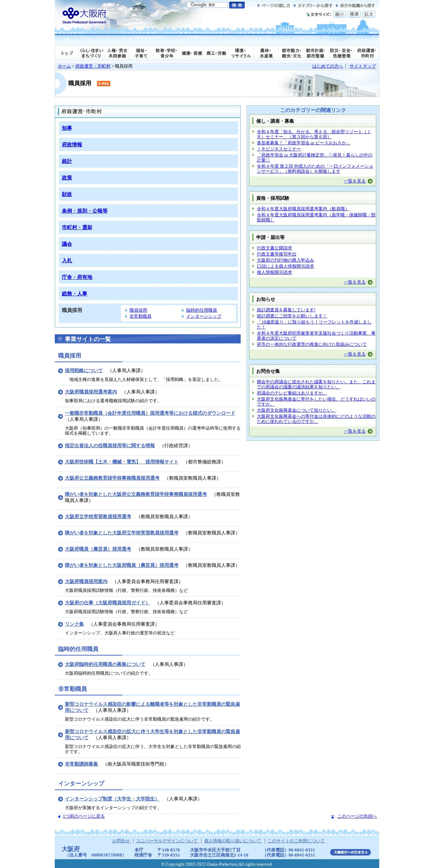Open 知事 category
434x868 pixels.
(x=67, y=128)
